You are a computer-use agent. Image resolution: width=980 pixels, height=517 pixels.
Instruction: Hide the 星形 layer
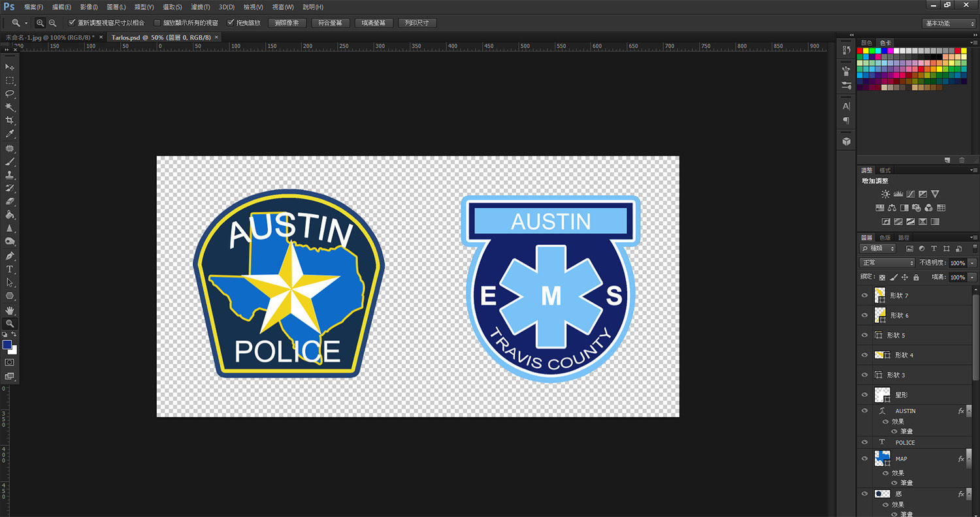coord(865,395)
